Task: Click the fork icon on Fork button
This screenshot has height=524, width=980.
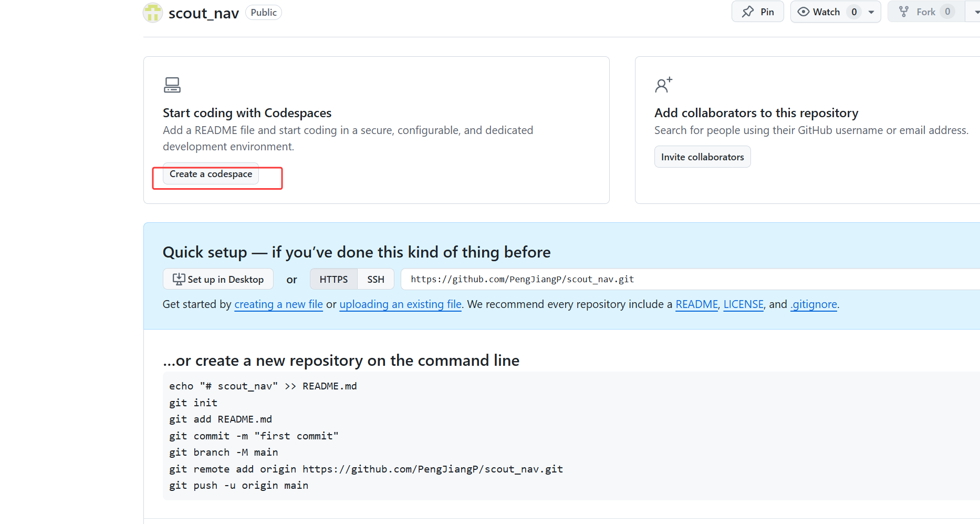Action: (904, 12)
